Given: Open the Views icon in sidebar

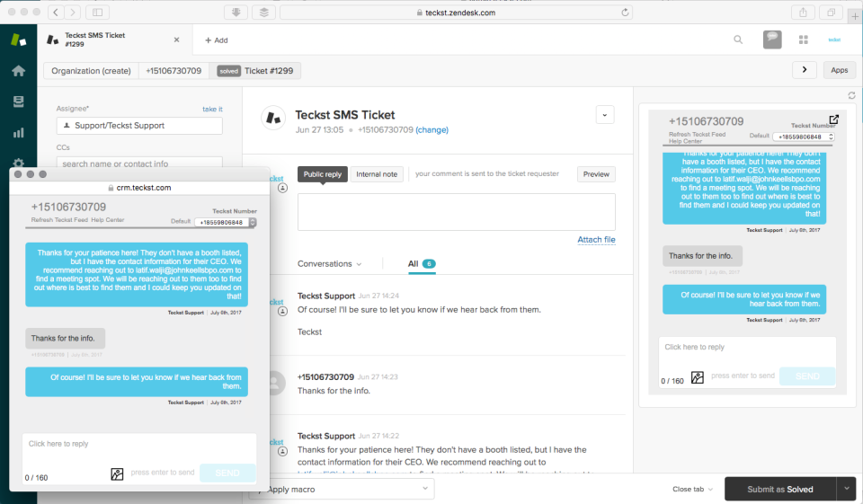Looking at the screenshot, I should [18, 102].
